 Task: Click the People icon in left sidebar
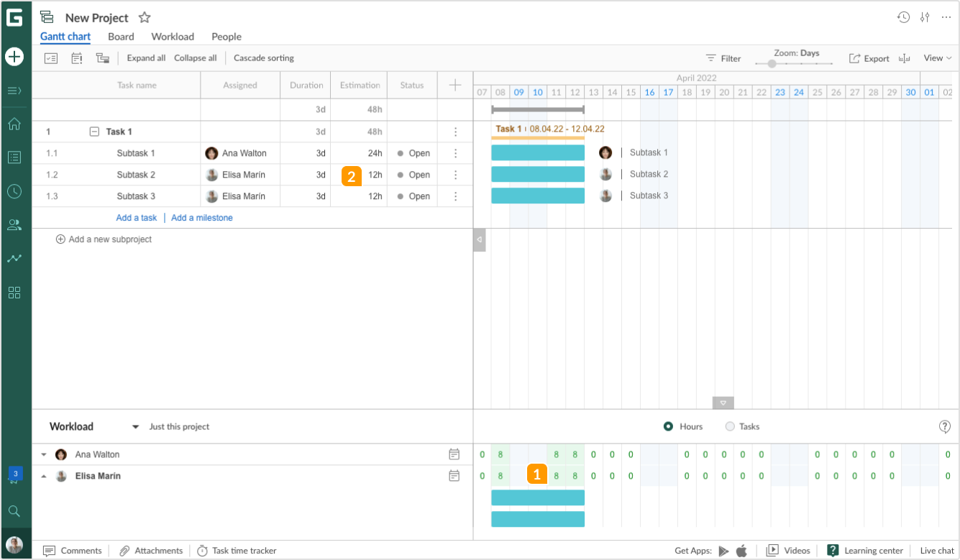coord(14,224)
